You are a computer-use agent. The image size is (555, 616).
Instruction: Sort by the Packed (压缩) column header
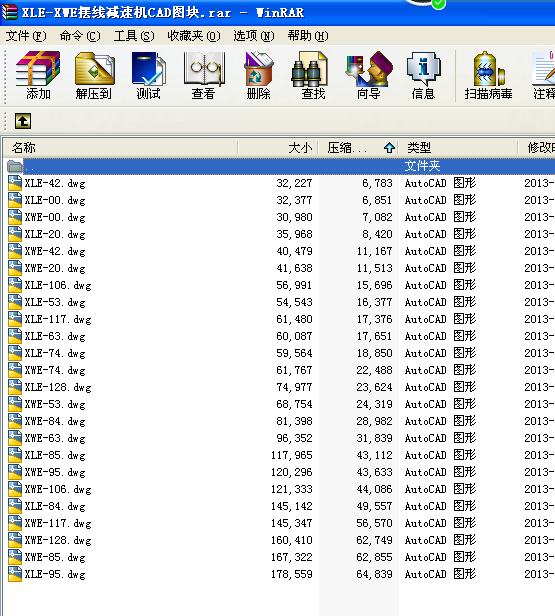tap(358, 148)
